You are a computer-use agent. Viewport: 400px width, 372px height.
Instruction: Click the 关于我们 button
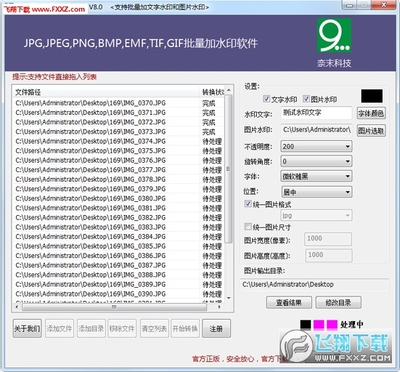pyautogui.click(x=27, y=329)
